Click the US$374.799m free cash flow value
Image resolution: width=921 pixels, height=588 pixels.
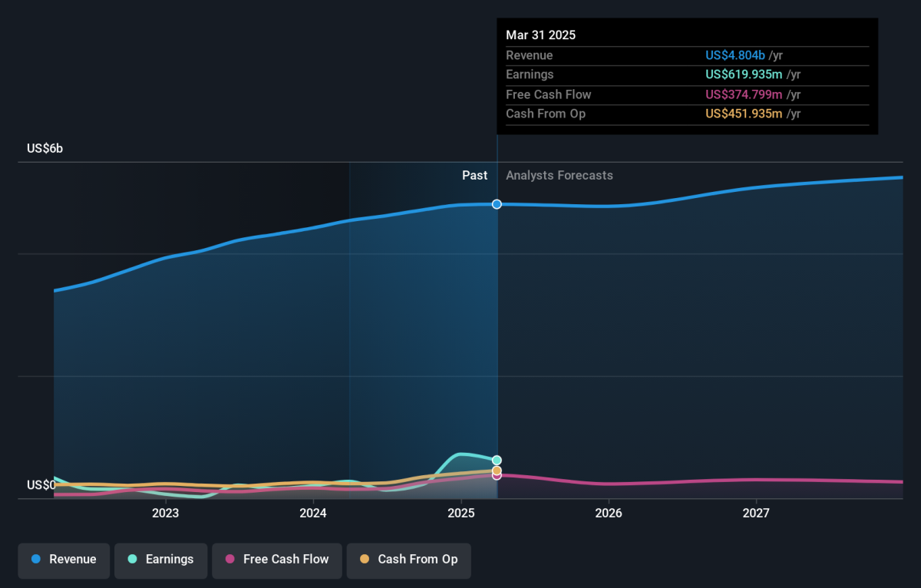(x=744, y=94)
